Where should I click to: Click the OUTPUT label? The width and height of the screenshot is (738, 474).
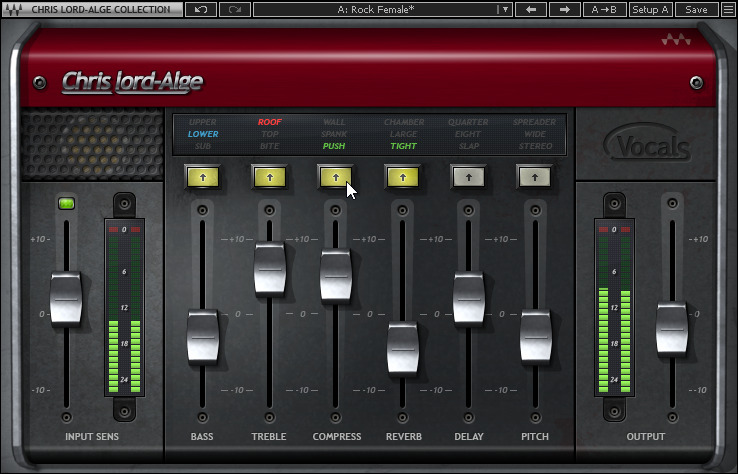[646, 437]
